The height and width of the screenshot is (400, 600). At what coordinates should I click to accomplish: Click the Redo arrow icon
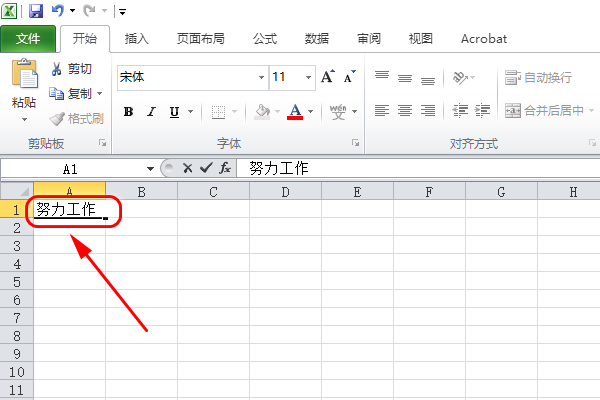89,10
